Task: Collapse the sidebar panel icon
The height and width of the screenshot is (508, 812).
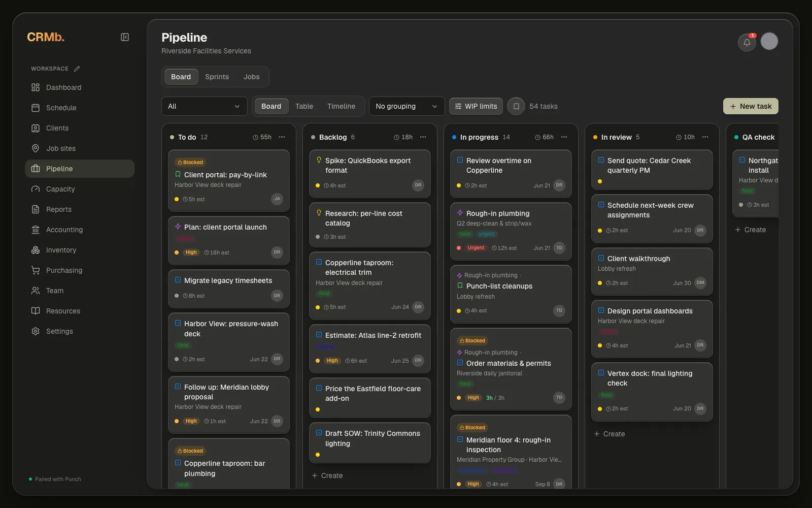Action: pyautogui.click(x=125, y=37)
